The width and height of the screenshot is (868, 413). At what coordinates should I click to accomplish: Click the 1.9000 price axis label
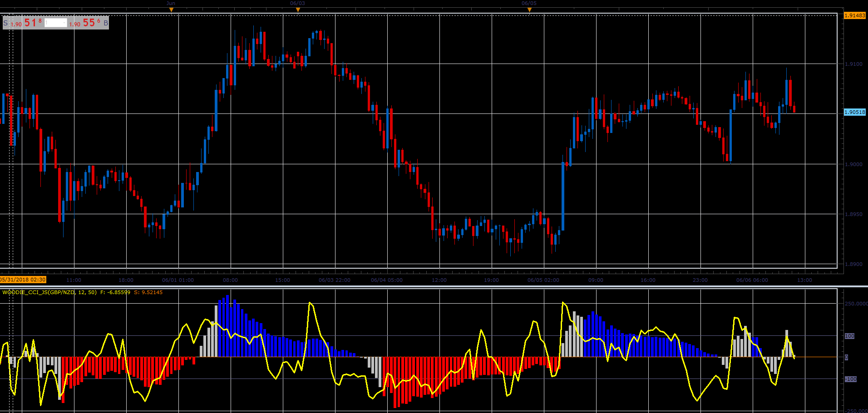(853, 164)
